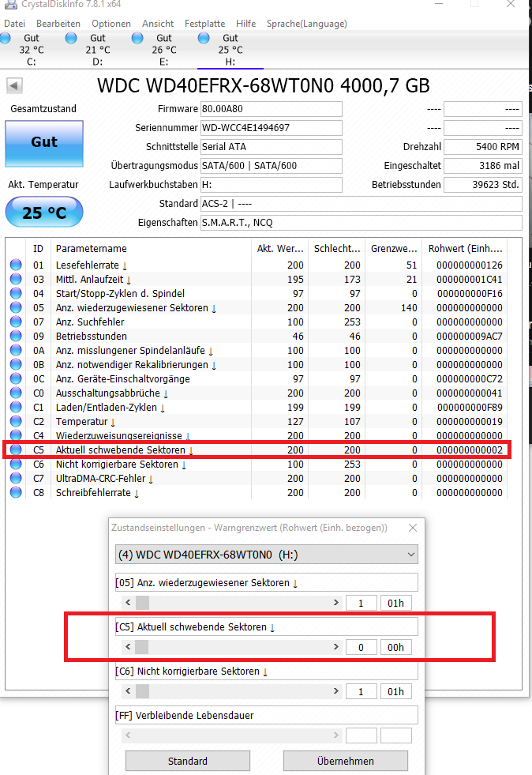Close the Zustandseinstellungen dialog

click(x=413, y=528)
